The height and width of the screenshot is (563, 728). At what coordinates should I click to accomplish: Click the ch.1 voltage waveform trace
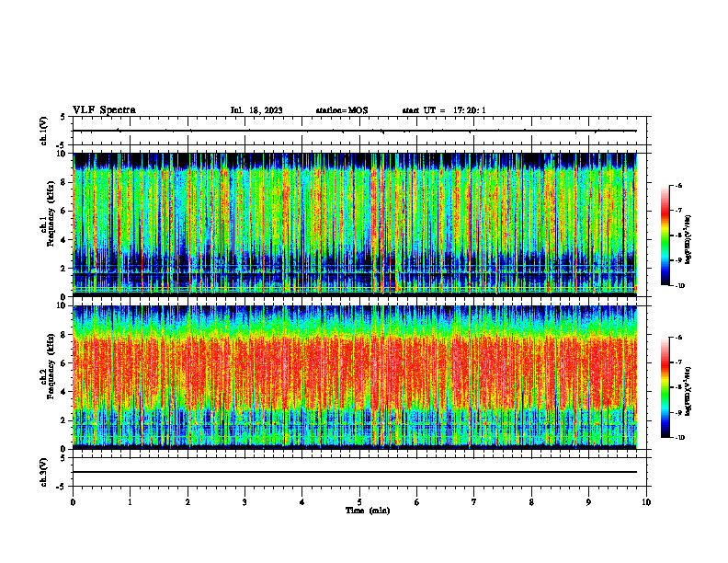pos(355,131)
